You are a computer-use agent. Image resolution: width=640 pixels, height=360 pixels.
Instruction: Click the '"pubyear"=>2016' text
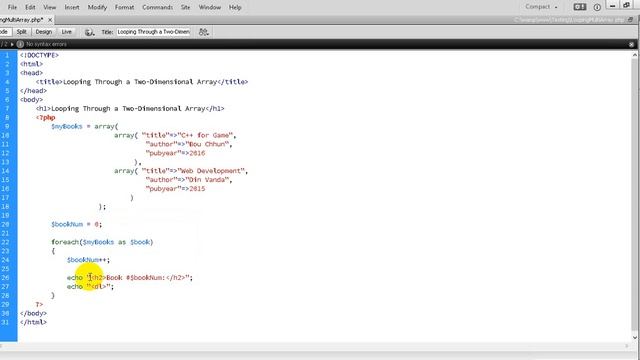click(x=175, y=153)
